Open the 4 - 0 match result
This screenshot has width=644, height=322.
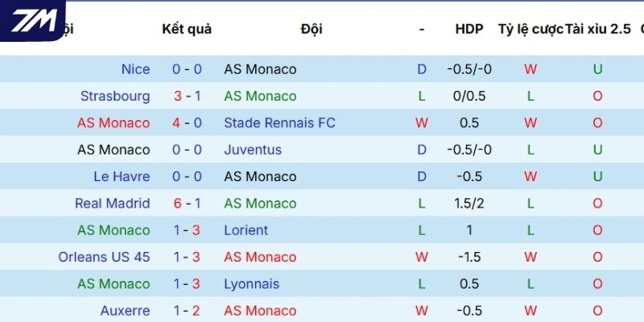[187, 123]
